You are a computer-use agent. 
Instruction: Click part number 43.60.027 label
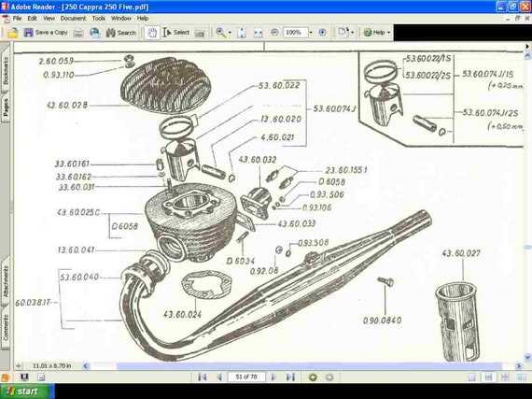(x=461, y=253)
